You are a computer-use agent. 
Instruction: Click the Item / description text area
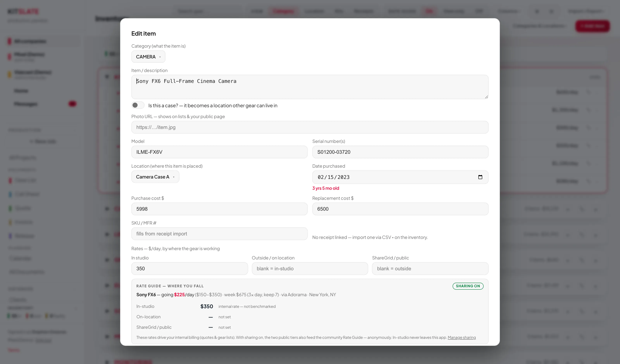[310, 87]
